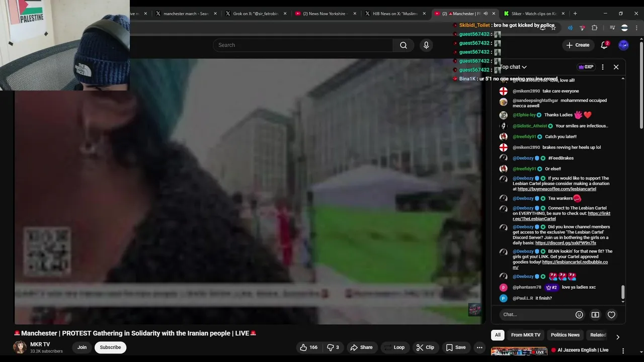Select the All filter chip

(x=498, y=335)
